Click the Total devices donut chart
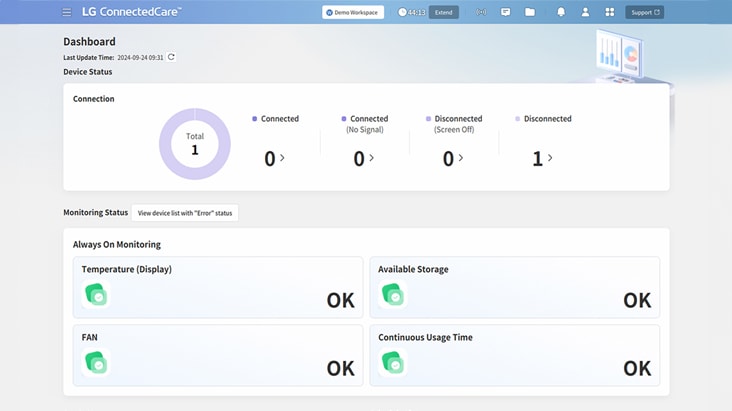The image size is (732, 411). click(195, 144)
